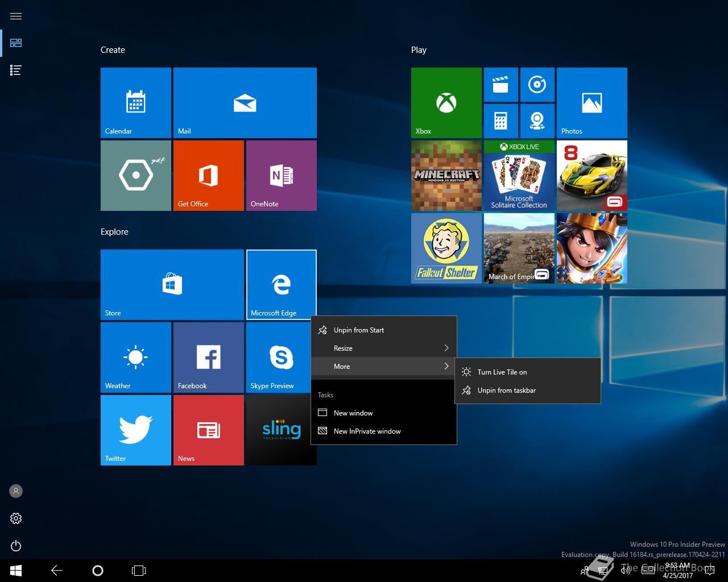Image resolution: width=728 pixels, height=582 pixels.
Task: Click the Play group heading
Action: 419,50
